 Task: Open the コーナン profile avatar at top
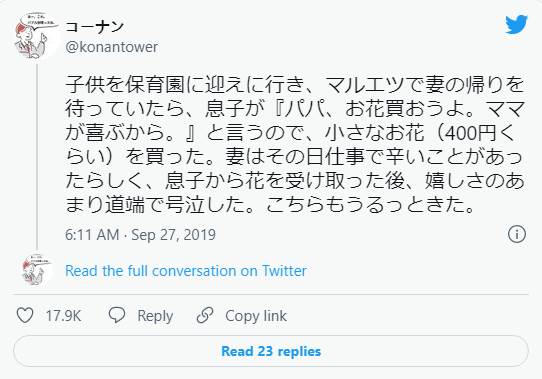pyautogui.click(x=37, y=36)
